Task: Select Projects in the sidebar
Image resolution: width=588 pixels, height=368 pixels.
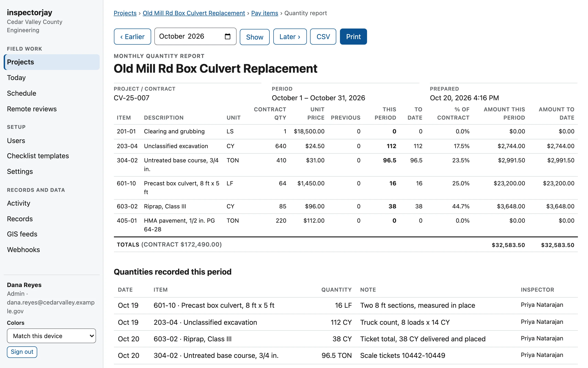Action: 51,62
